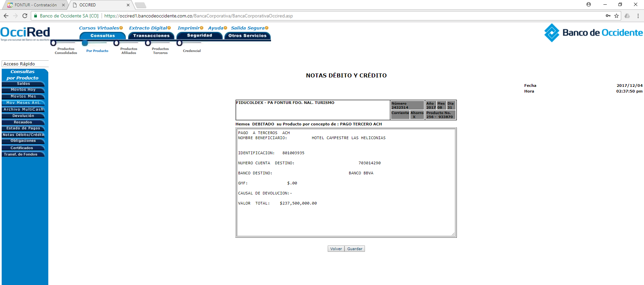The width and height of the screenshot is (644, 285).
Task: Open Chrome user profile icon
Action: (x=588, y=5)
